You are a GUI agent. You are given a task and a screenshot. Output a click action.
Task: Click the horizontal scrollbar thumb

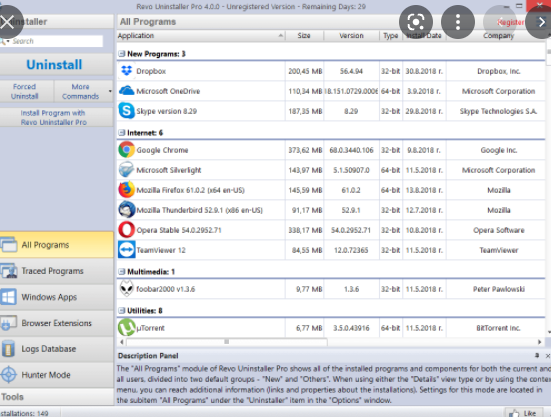click(x=227, y=342)
